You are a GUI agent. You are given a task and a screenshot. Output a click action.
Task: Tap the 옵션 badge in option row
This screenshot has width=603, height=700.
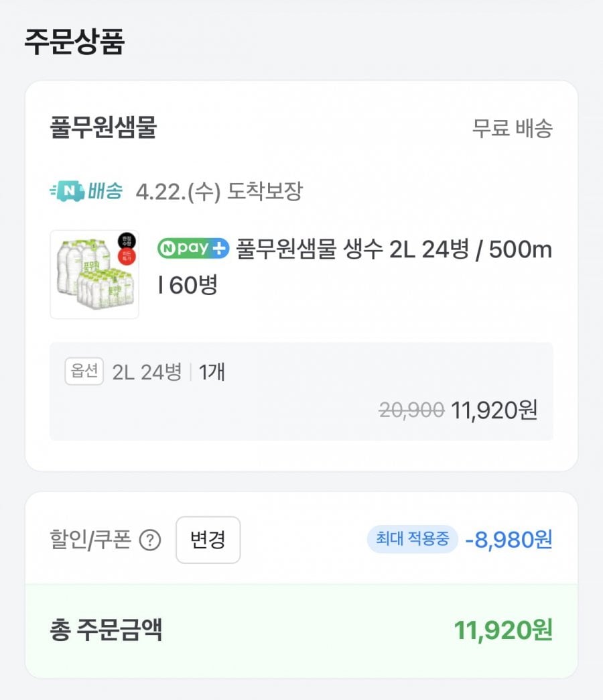[x=84, y=372]
